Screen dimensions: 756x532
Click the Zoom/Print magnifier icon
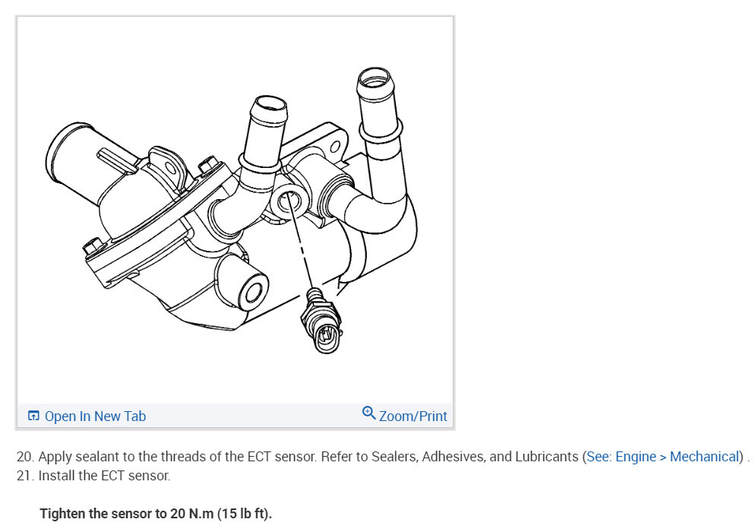369,413
